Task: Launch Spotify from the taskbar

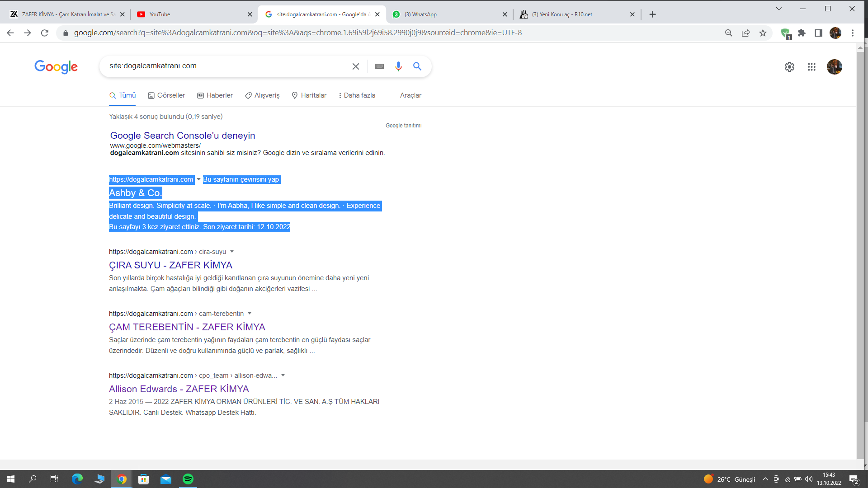Action: tap(188, 479)
